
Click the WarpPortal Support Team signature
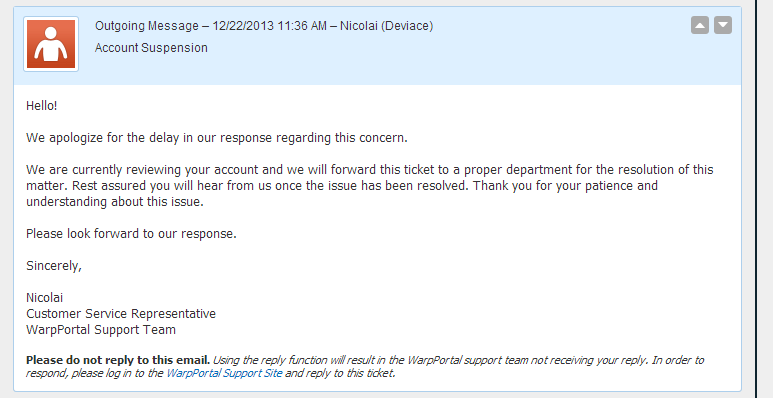click(x=101, y=330)
